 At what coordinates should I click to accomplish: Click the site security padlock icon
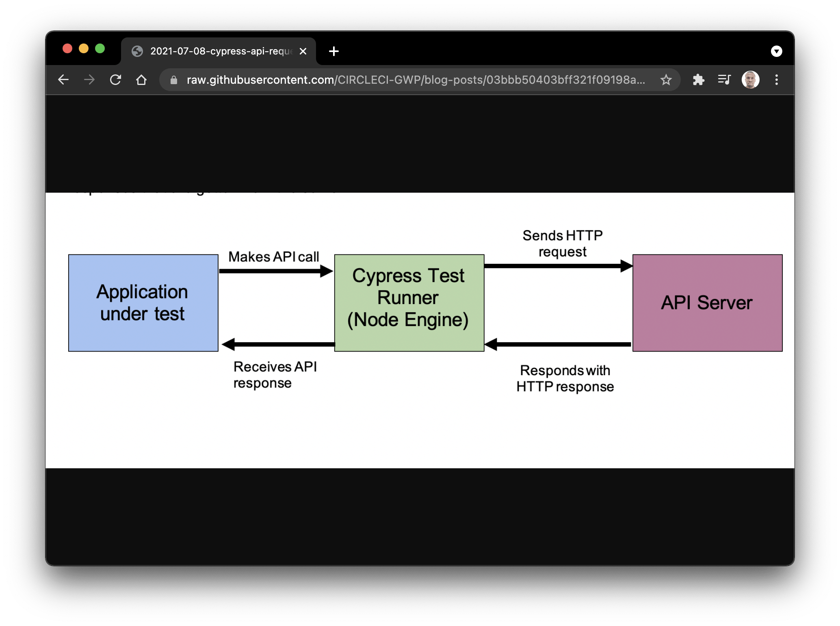(x=173, y=80)
